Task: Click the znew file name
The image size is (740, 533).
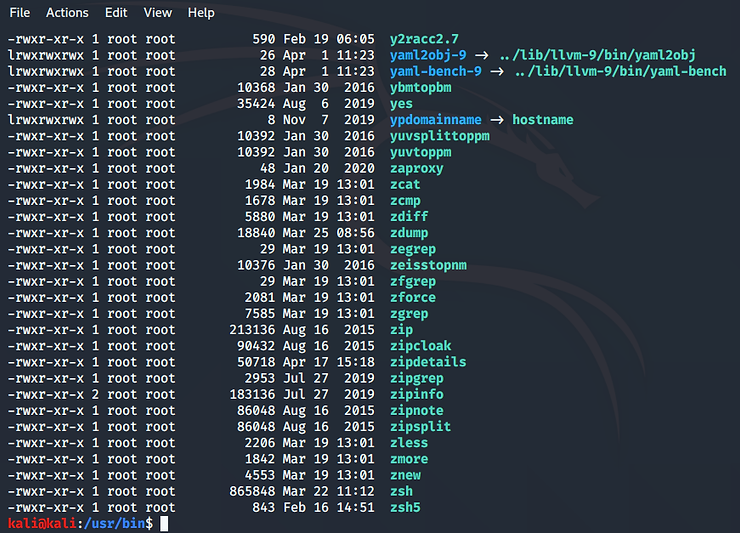Action: pyautogui.click(x=405, y=475)
